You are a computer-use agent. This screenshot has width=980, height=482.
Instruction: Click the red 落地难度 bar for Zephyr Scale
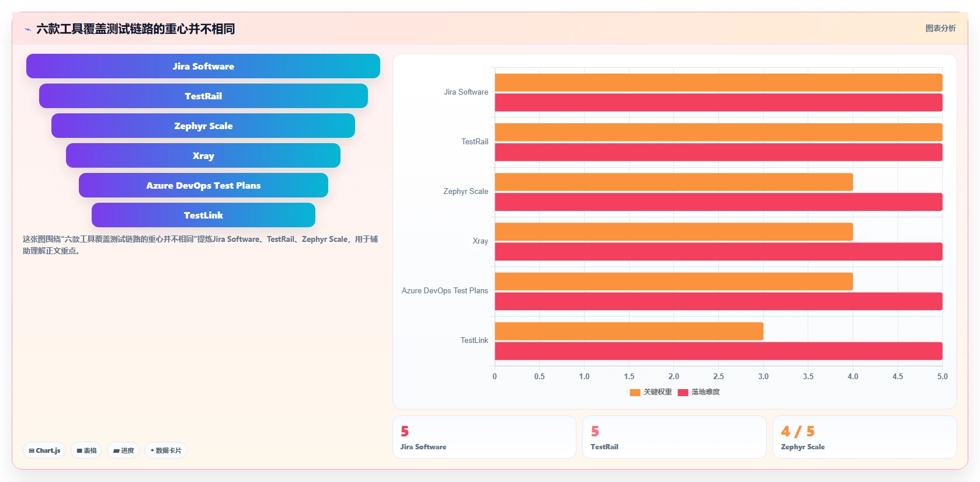click(x=718, y=202)
